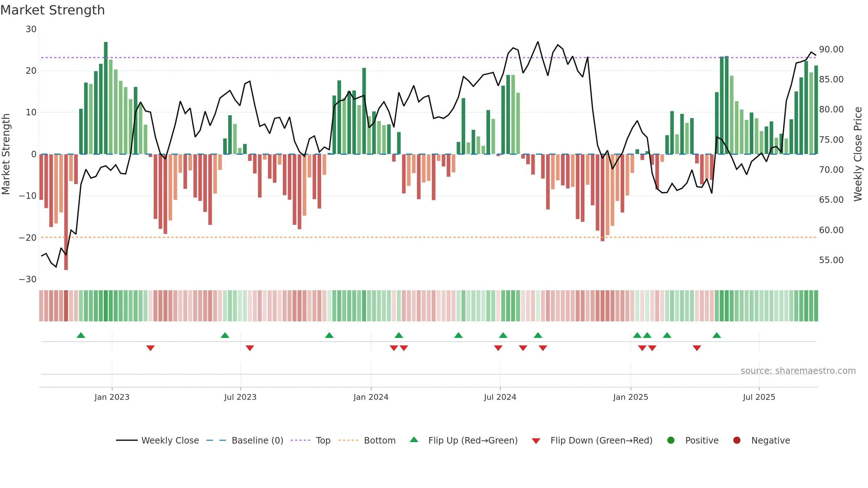Select the green Flip Up triangle legend icon
The height and width of the screenshot is (488, 868).
click(x=414, y=440)
